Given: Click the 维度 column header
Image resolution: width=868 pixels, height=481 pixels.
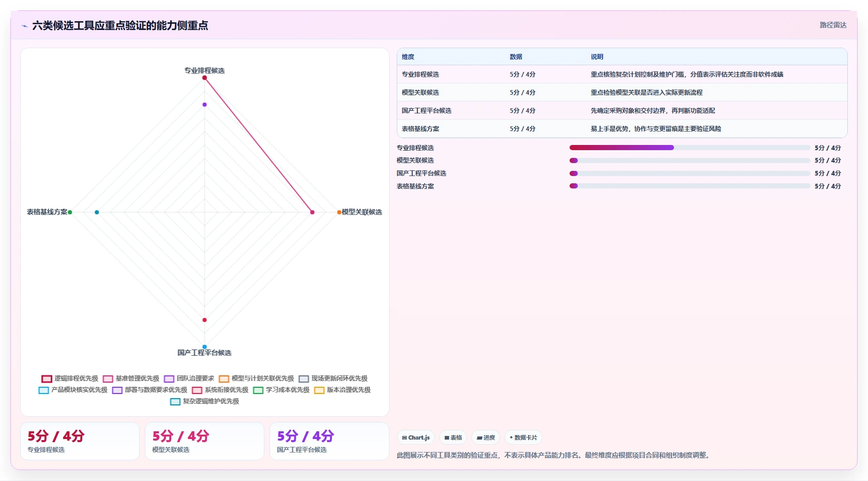Looking at the screenshot, I should coord(408,57).
